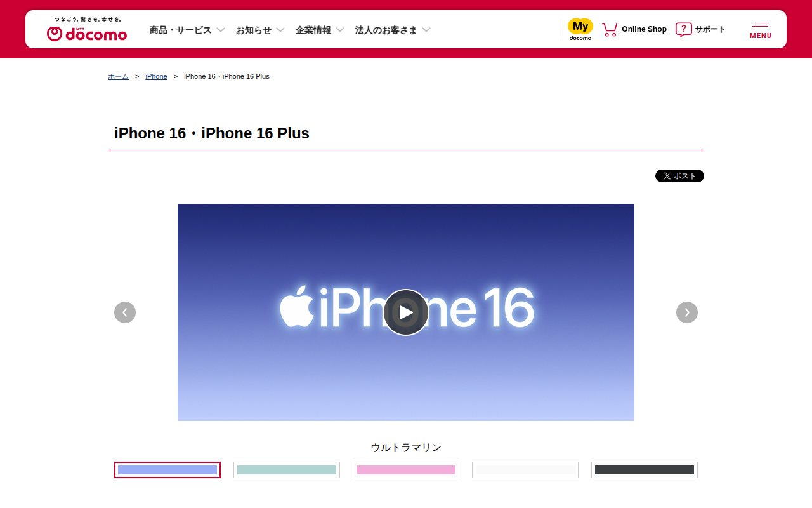
Task: Go to next carousel slide
Action: coord(687,312)
